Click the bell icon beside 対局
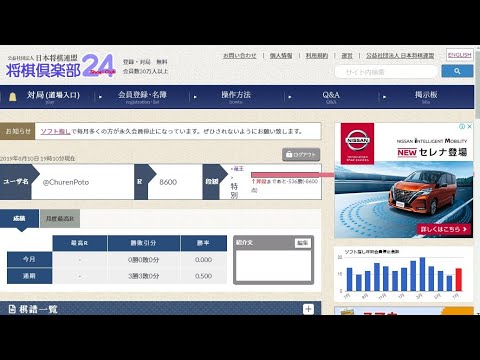This screenshot has width=480, height=360. tap(12, 97)
